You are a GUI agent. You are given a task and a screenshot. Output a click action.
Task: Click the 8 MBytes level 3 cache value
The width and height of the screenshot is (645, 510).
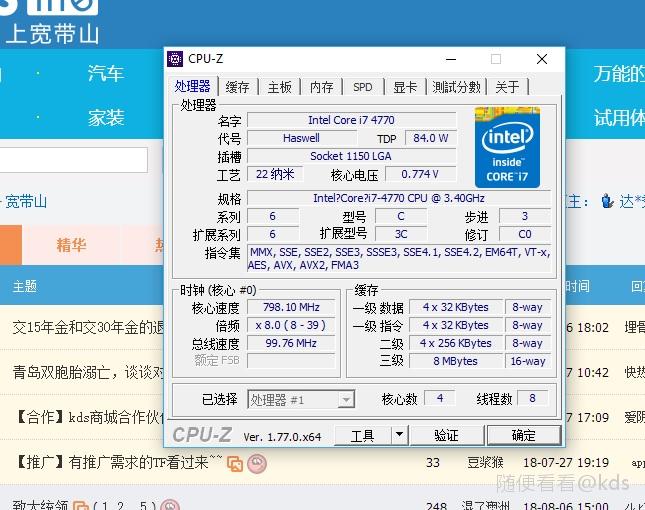[x=456, y=361]
